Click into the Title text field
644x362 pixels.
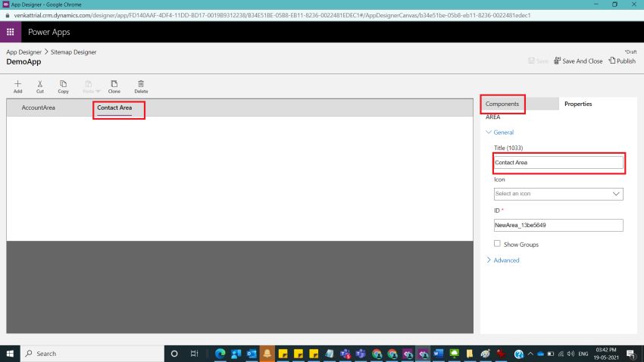pos(558,163)
